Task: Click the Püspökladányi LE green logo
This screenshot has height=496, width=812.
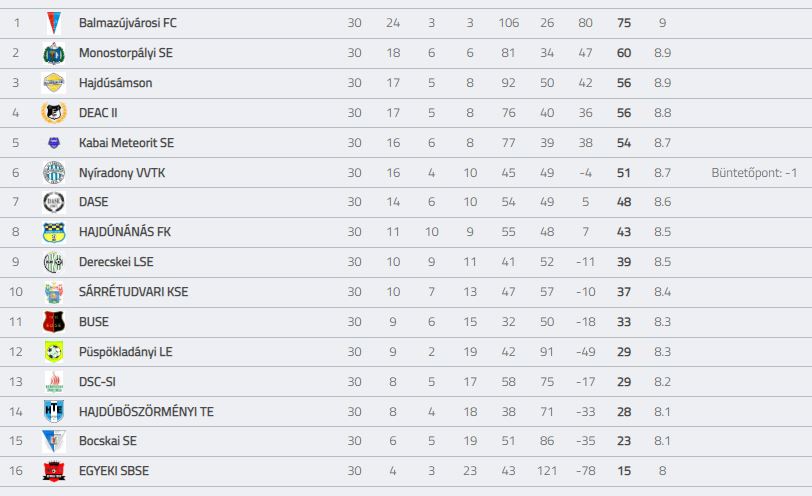Action: pos(54,352)
